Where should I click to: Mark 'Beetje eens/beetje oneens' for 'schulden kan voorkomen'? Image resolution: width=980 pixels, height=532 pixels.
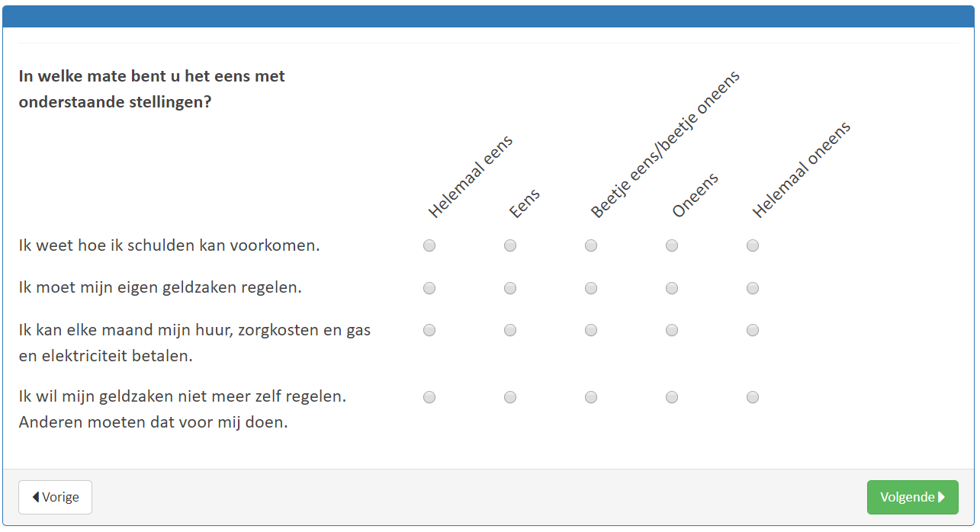tap(591, 245)
